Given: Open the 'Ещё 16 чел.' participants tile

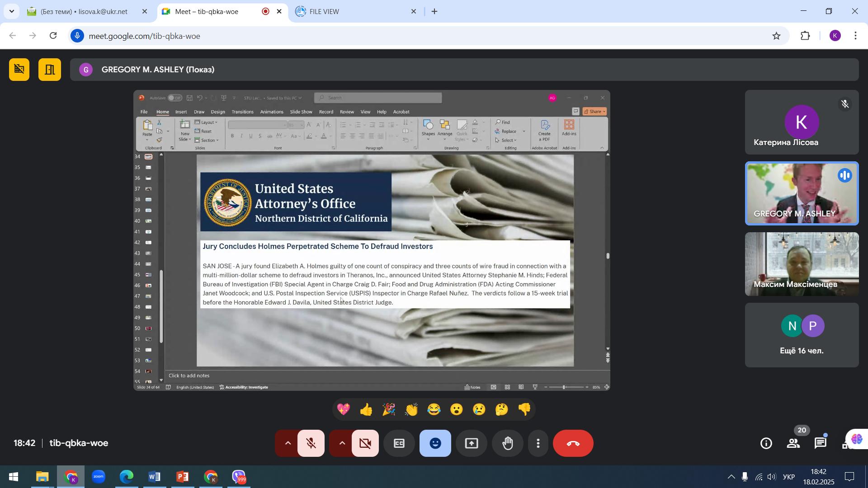Looking at the screenshot, I should click(802, 335).
